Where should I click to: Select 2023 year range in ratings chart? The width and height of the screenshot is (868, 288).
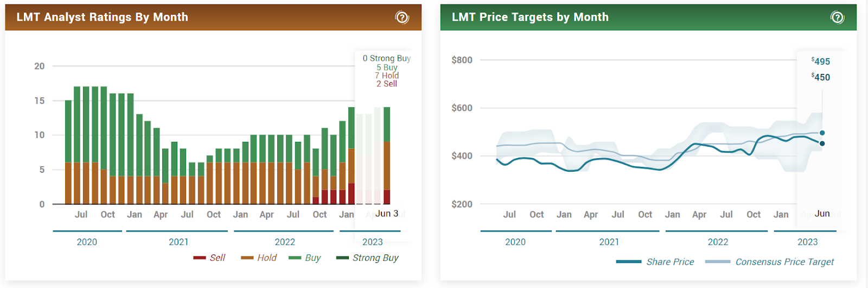point(372,242)
